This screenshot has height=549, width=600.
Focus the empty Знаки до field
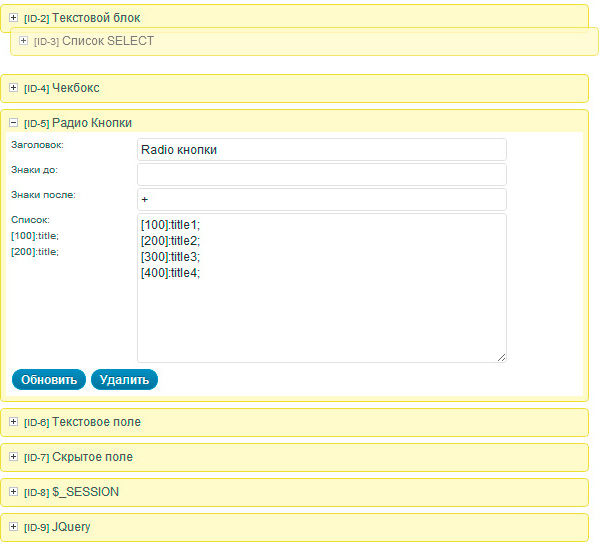click(322, 174)
